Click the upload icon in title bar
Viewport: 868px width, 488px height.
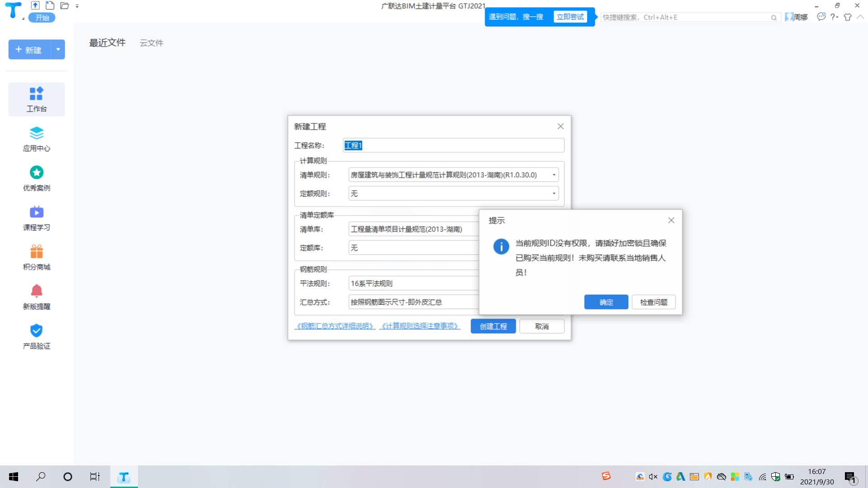click(x=35, y=5)
